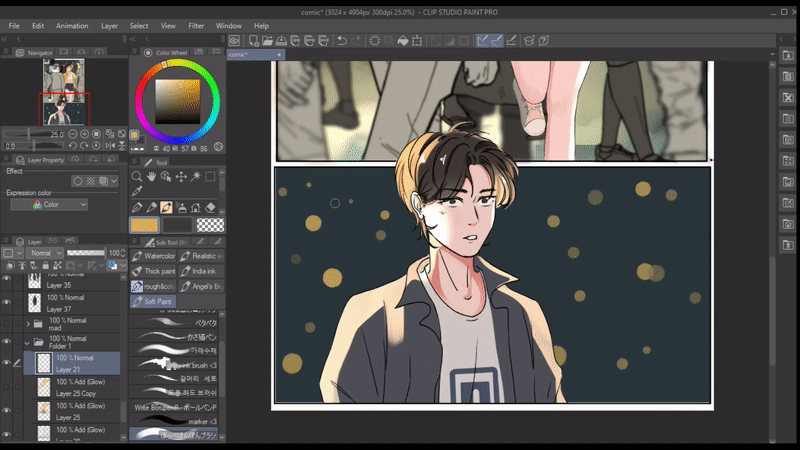
Task: Open the Edit menu
Action: point(38,26)
